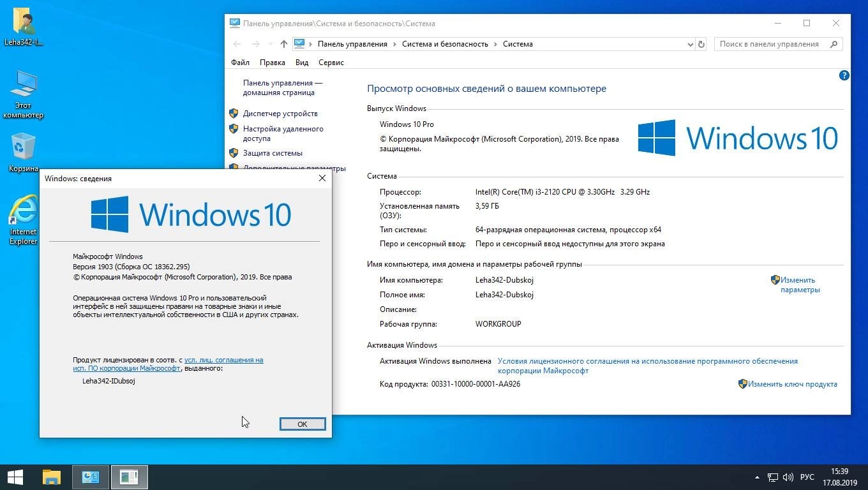This screenshot has width=868, height=490.
Task: Click the magnifier search icon
Action: pyautogui.click(x=834, y=44)
